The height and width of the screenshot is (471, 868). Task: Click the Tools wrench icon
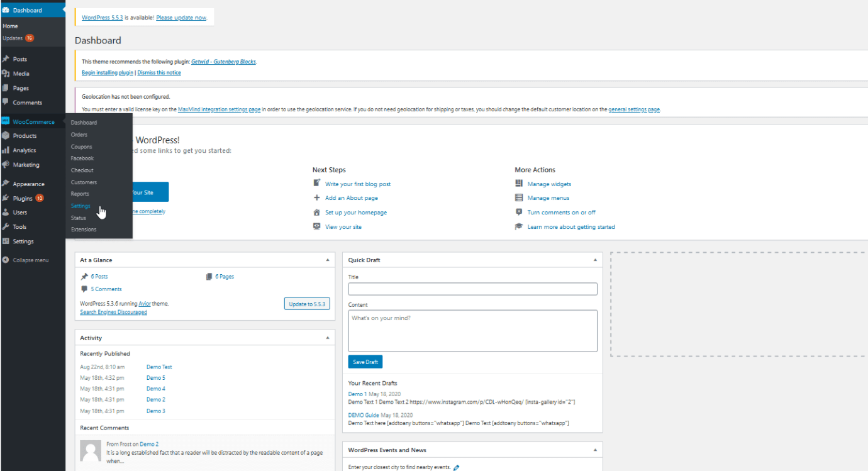tap(6, 227)
